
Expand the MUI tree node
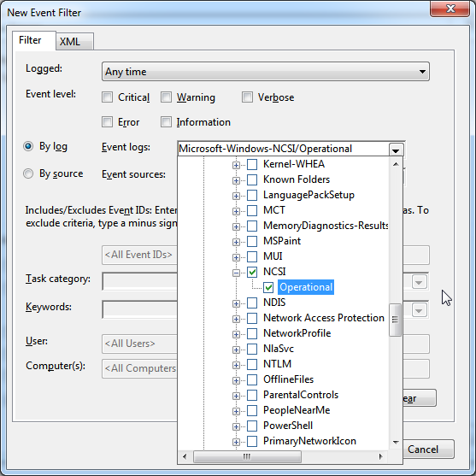point(236,258)
